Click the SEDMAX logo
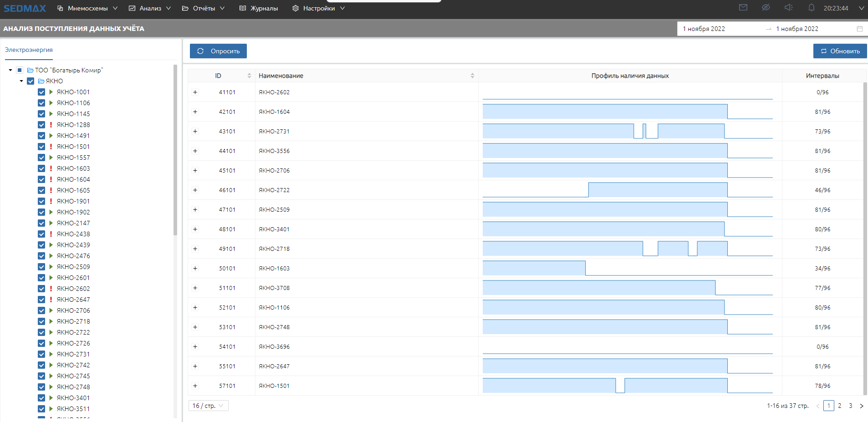 pyautogui.click(x=25, y=8)
